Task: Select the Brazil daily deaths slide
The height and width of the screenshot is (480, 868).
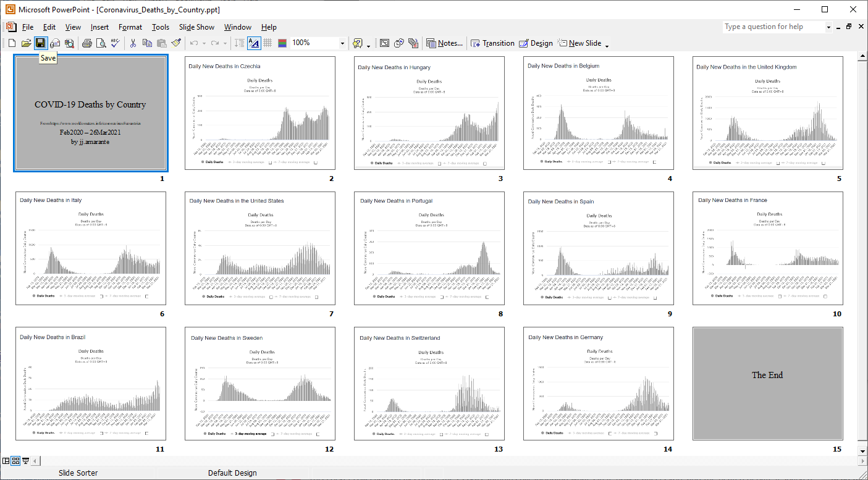Action: (91, 384)
